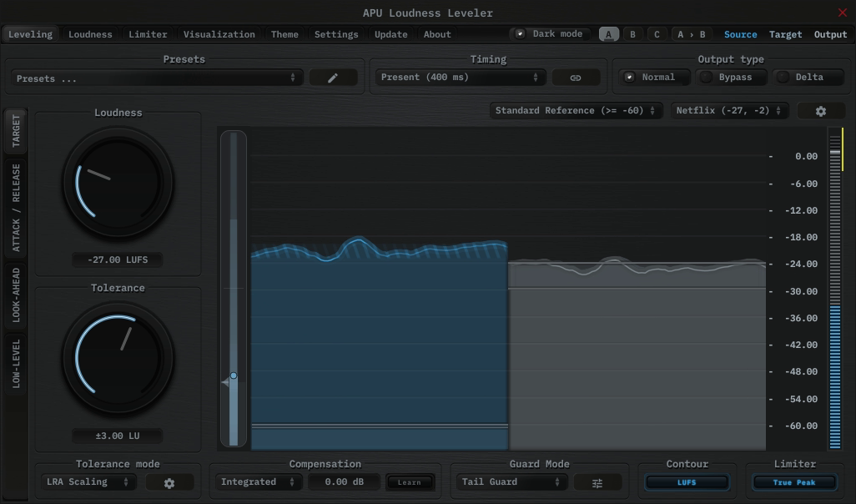Image resolution: width=856 pixels, height=504 pixels.
Task: Show the Target view
Action: tap(786, 34)
